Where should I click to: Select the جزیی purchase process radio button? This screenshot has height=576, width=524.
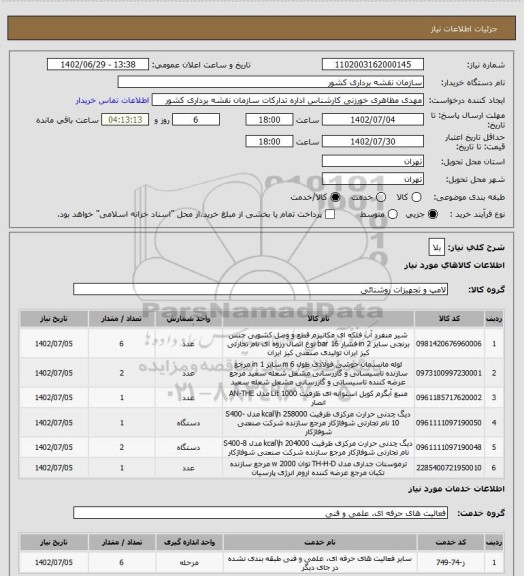pyautogui.click(x=433, y=214)
